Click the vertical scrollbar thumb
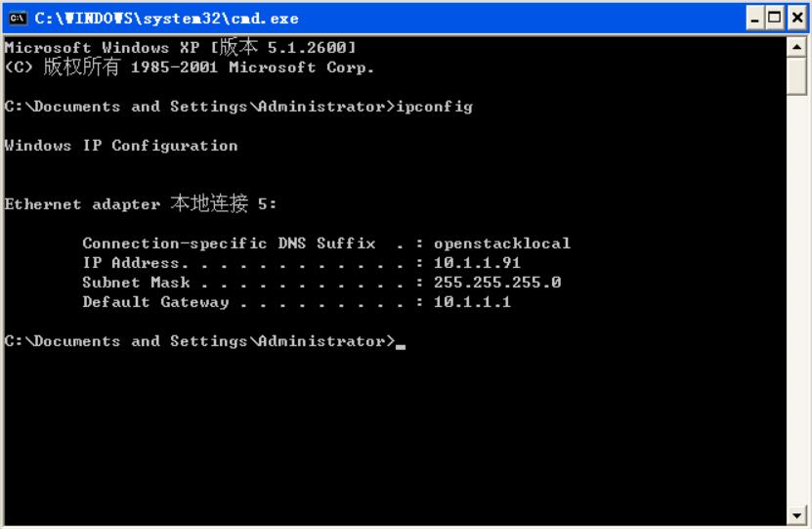The image size is (812, 529). (797, 76)
